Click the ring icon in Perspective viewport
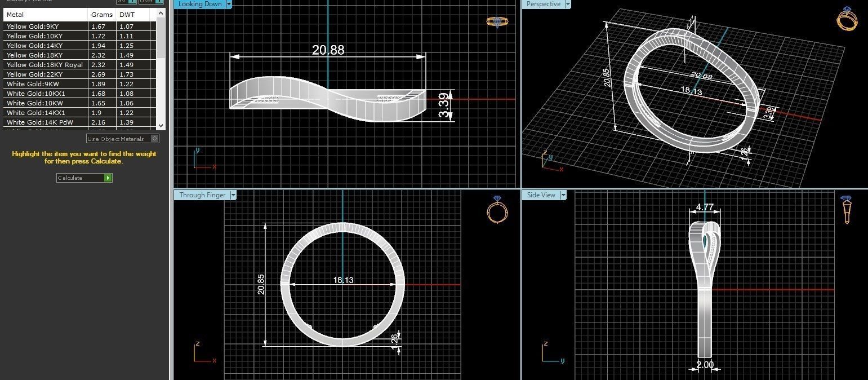 point(847,19)
